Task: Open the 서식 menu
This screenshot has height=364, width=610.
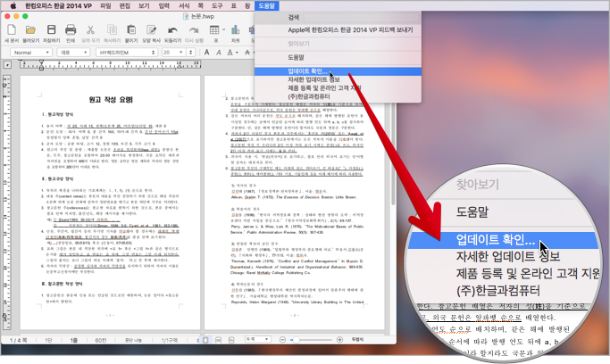Action: [x=184, y=5]
